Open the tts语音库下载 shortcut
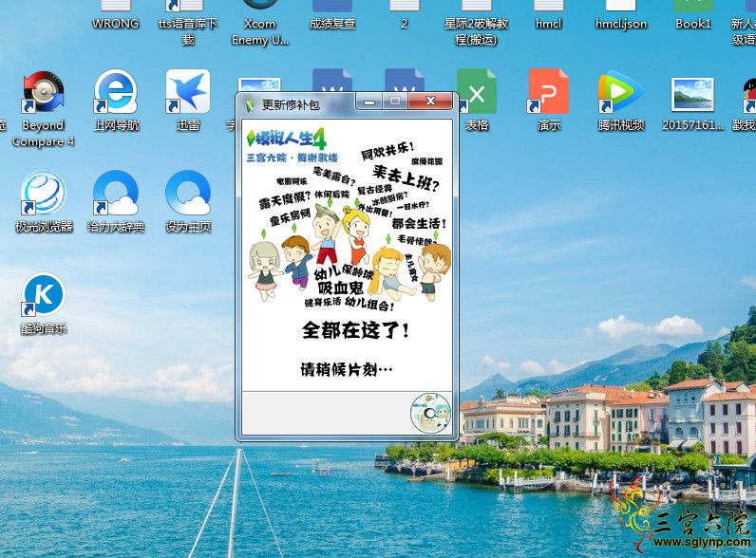The image size is (756, 558). (188, 23)
